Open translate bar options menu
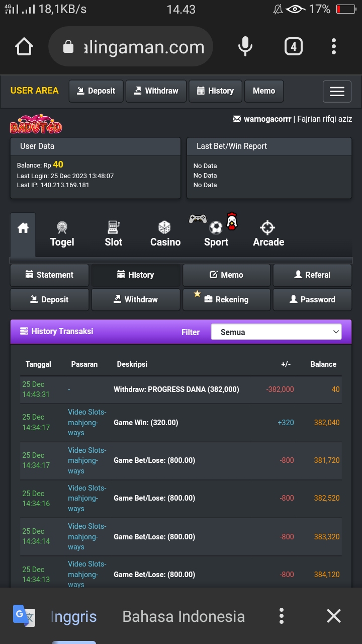Image resolution: width=362 pixels, height=644 pixels. pos(282,616)
